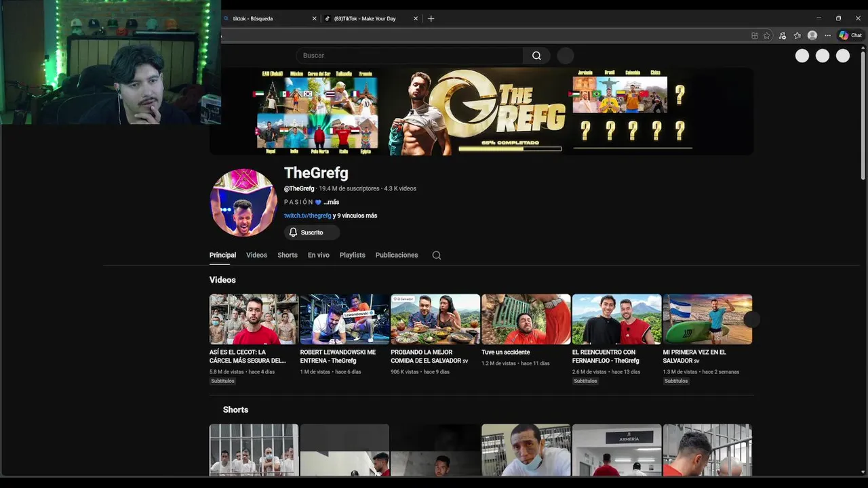
Task: Show next videos with carousel arrow
Action: click(751, 319)
